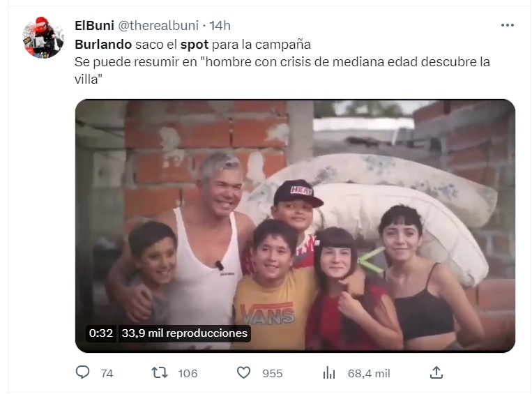Like the tweet with the heart icon
The width and height of the screenshot is (532, 394).
pyautogui.click(x=243, y=372)
